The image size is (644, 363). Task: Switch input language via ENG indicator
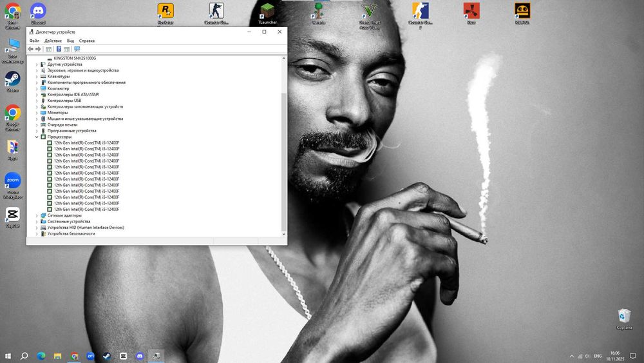598,356
